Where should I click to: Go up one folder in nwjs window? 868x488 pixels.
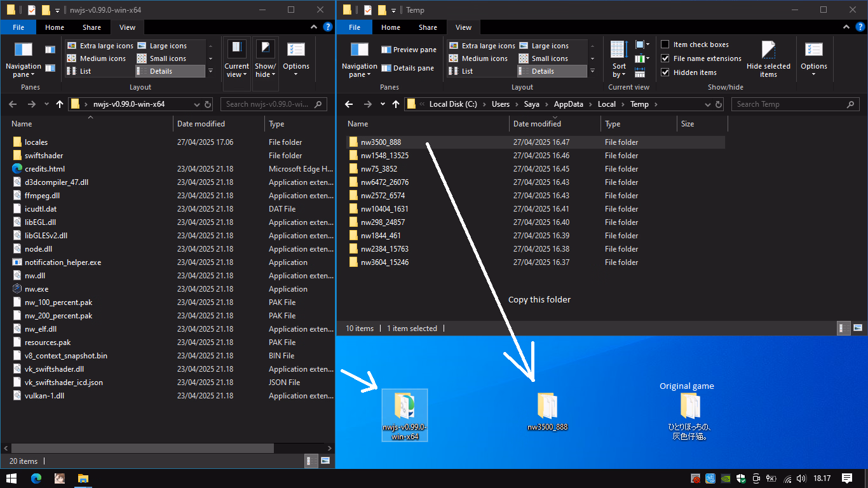coord(60,104)
